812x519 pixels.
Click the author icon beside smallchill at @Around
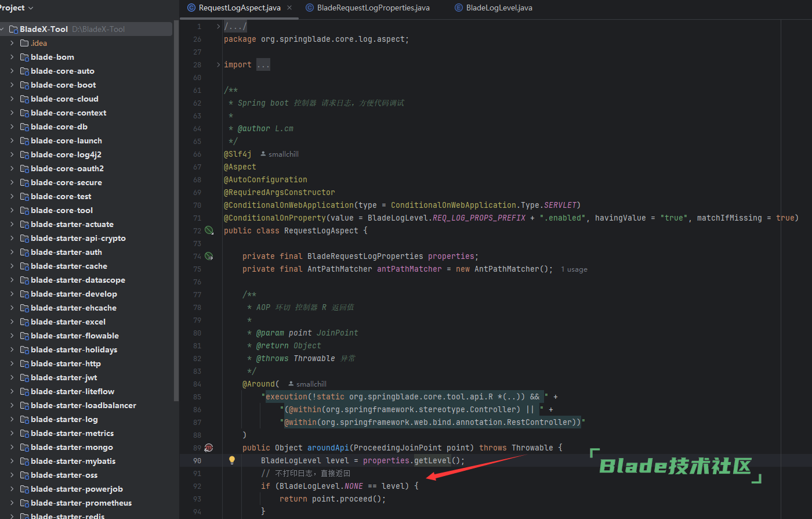click(x=291, y=384)
